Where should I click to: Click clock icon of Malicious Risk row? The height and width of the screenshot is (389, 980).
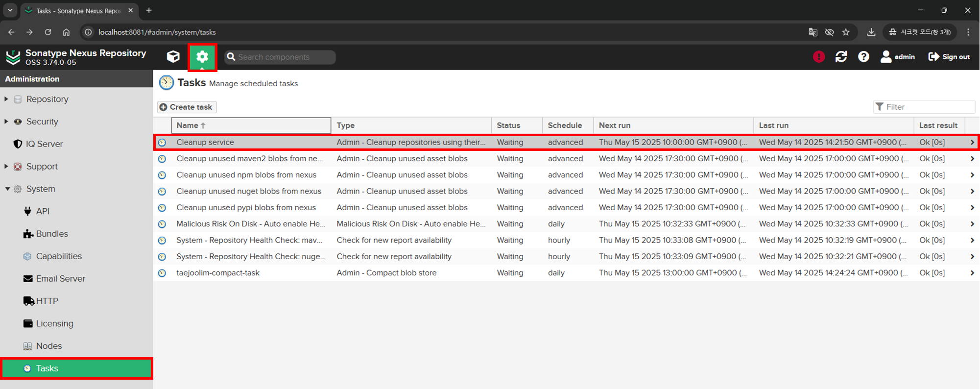click(x=162, y=224)
